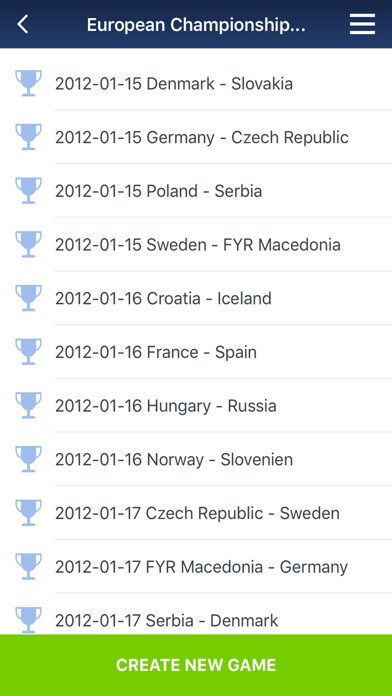
Task: Choose the Hungary - Russia match entry
Action: pos(196,406)
